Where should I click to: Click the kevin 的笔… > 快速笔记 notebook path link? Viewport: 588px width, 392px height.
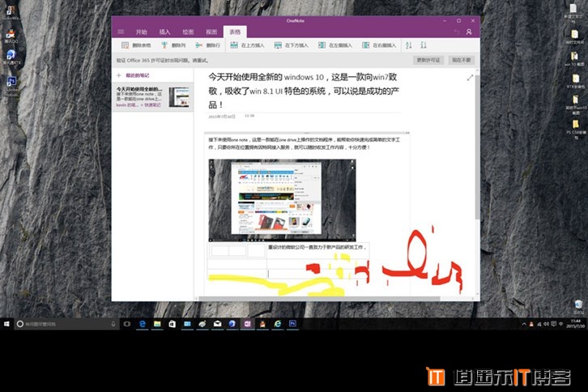click(x=138, y=105)
